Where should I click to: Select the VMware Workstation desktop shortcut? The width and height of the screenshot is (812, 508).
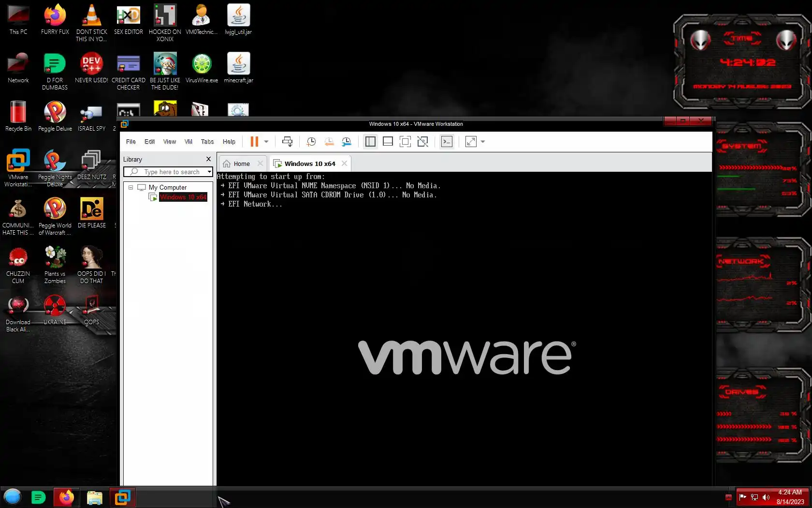point(18,168)
